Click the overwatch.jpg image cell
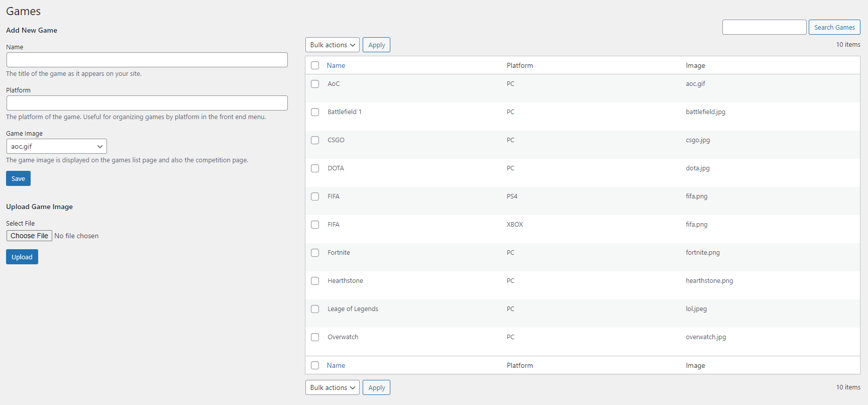This screenshot has height=405, width=868. click(x=706, y=337)
